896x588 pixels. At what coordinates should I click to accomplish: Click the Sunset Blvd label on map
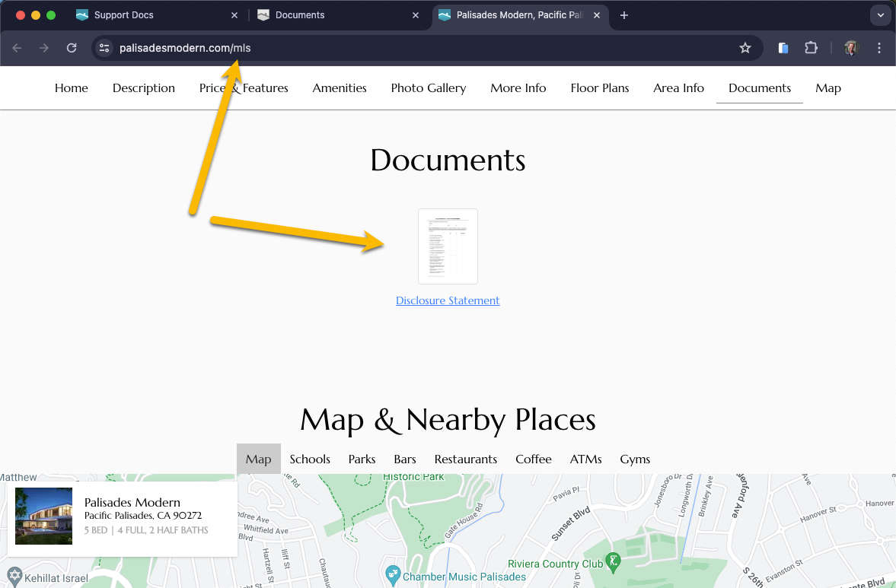(x=570, y=523)
